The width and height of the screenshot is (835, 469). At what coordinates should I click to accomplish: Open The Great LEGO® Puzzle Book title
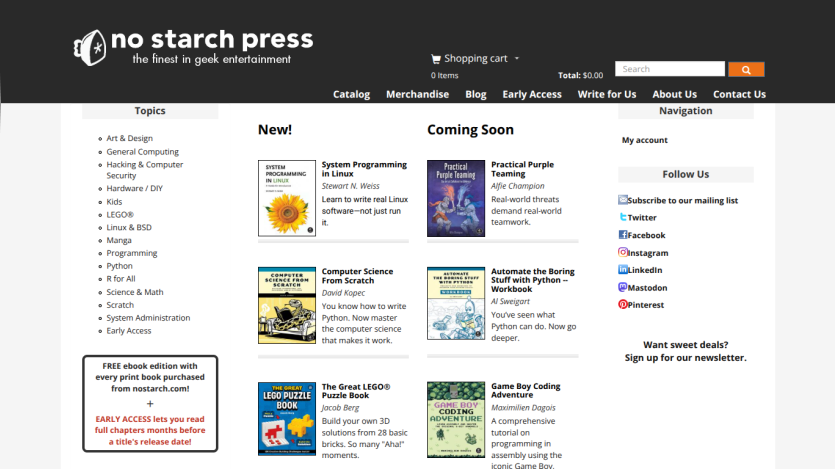tap(356, 391)
